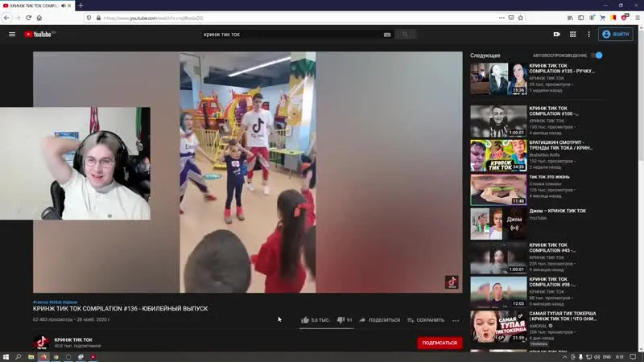Open YouTube settings three-dot menu

click(x=588, y=35)
